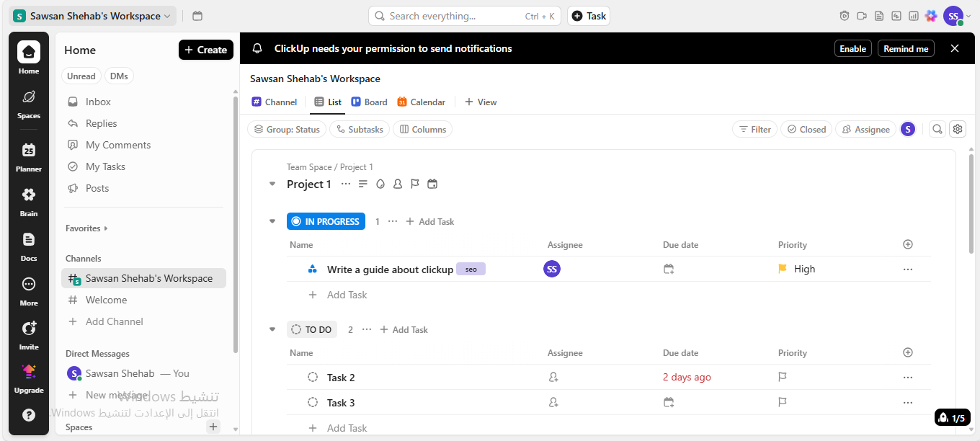Screen dimensions: 980x441
Task: Toggle Task 2 status circle
Action: click(x=313, y=377)
